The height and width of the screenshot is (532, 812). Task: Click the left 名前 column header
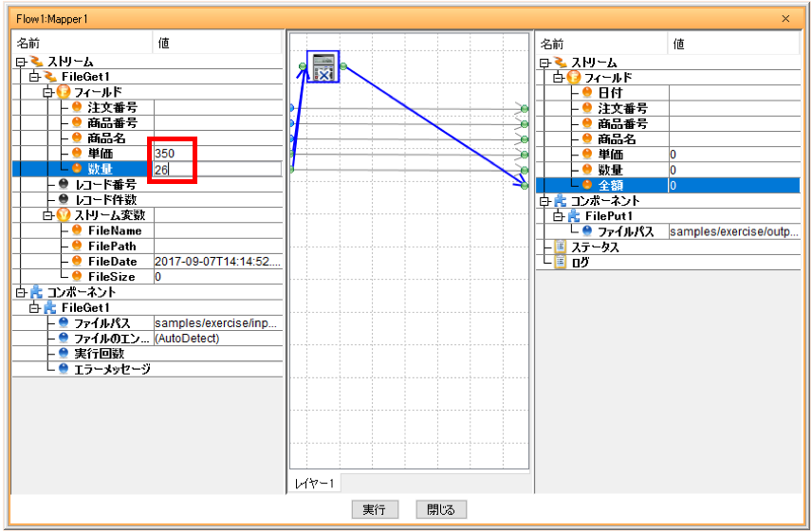[x=83, y=43]
